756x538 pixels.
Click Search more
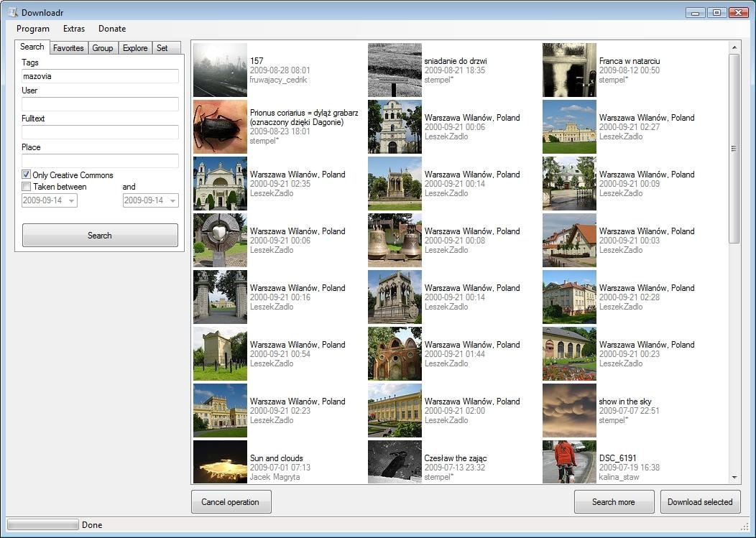(x=614, y=501)
